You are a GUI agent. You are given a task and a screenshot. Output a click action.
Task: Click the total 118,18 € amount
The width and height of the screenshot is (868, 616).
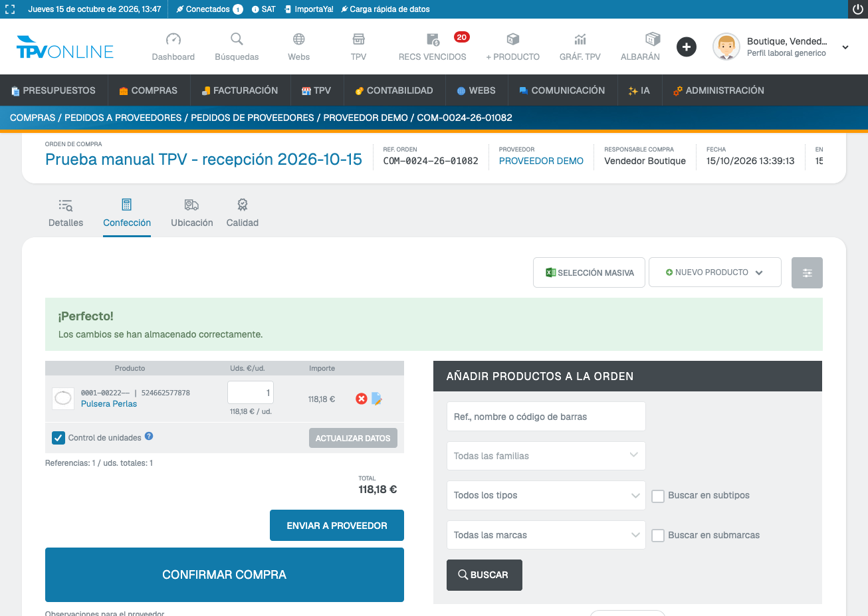(x=378, y=490)
